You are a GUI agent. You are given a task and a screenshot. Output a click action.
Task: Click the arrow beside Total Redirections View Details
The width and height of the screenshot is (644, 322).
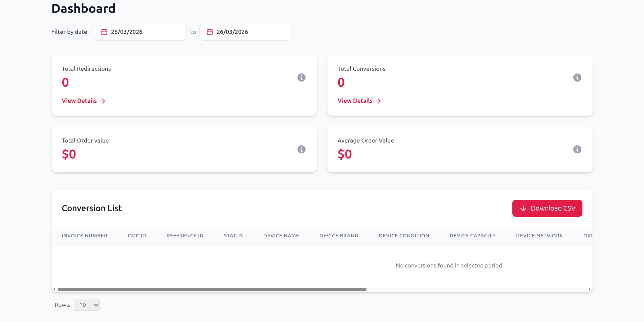103,101
